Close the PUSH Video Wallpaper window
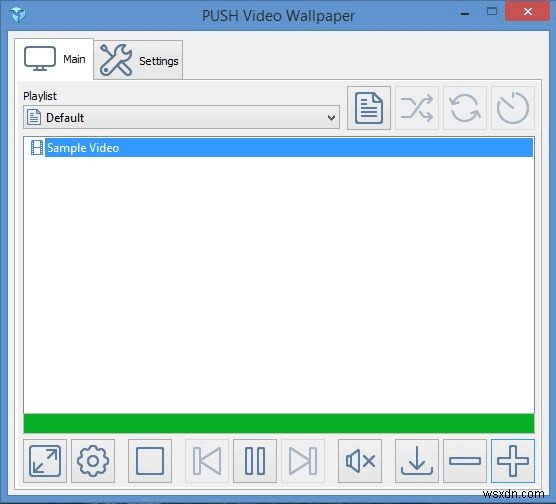556x504 pixels. click(x=528, y=12)
